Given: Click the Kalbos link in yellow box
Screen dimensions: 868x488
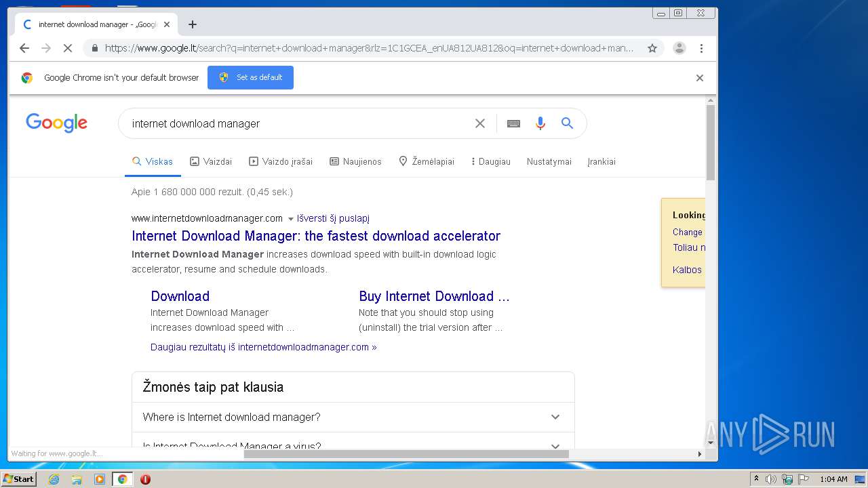Looking at the screenshot, I should coord(687,270).
